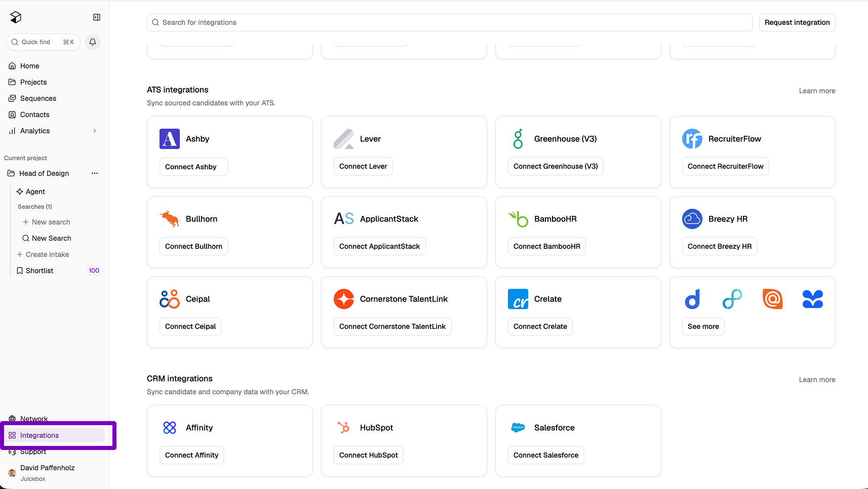Click the Greenhouse logo icon
This screenshot has height=489, width=868.
518,139
